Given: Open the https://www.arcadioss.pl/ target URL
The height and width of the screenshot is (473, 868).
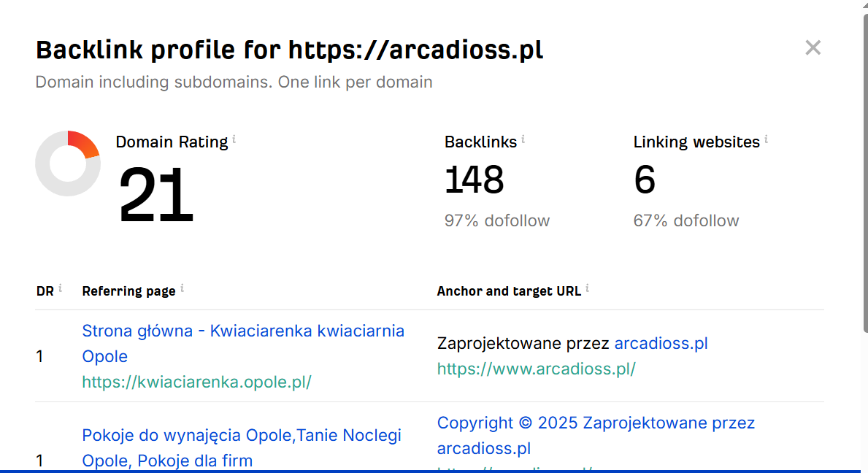Looking at the screenshot, I should tap(536, 369).
